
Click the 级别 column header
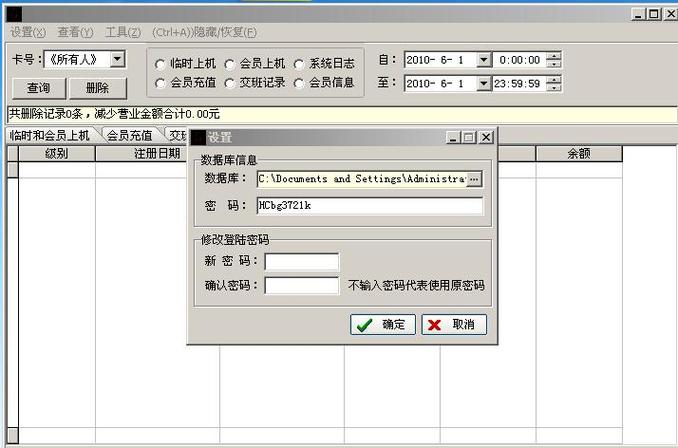click(x=57, y=154)
